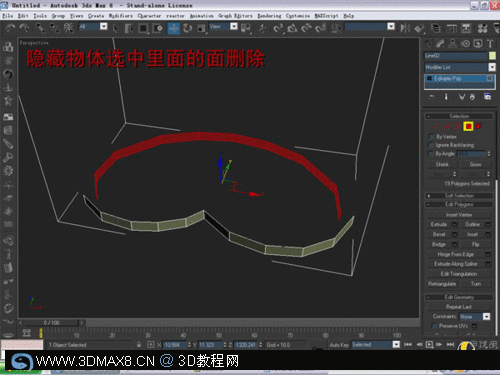
Task: Open the Rendering menu
Action: [269, 16]
